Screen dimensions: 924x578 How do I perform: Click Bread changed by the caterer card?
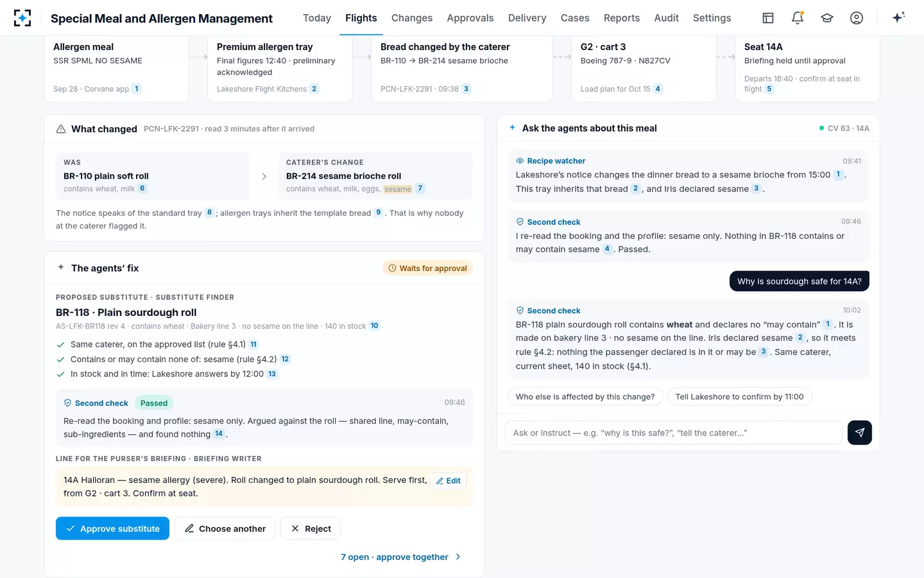click(462, 69)
